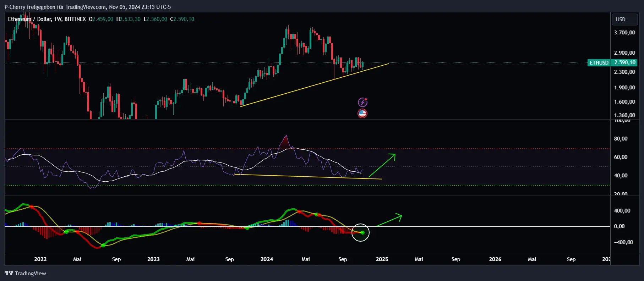Select the yellow price trendline

coord(315,85)
